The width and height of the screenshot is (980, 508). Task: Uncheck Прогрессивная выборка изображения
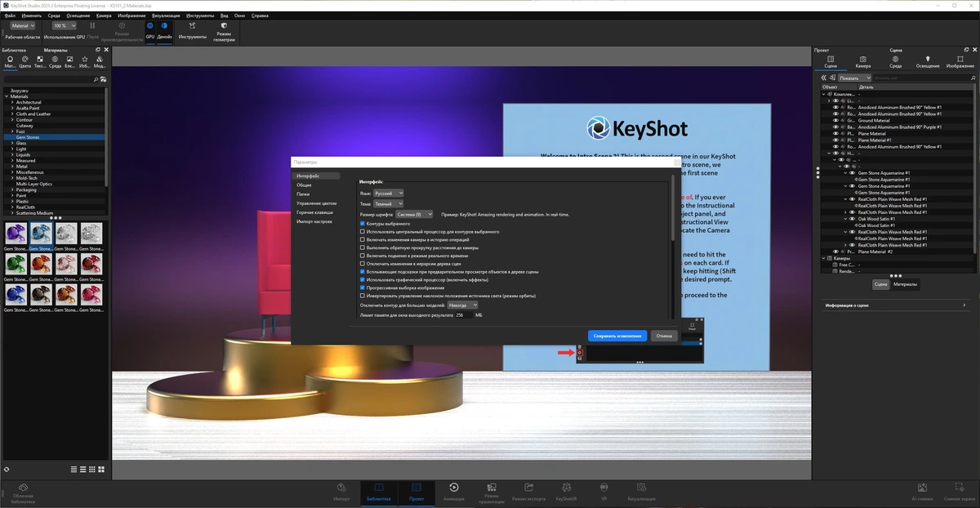click(363, 287)
